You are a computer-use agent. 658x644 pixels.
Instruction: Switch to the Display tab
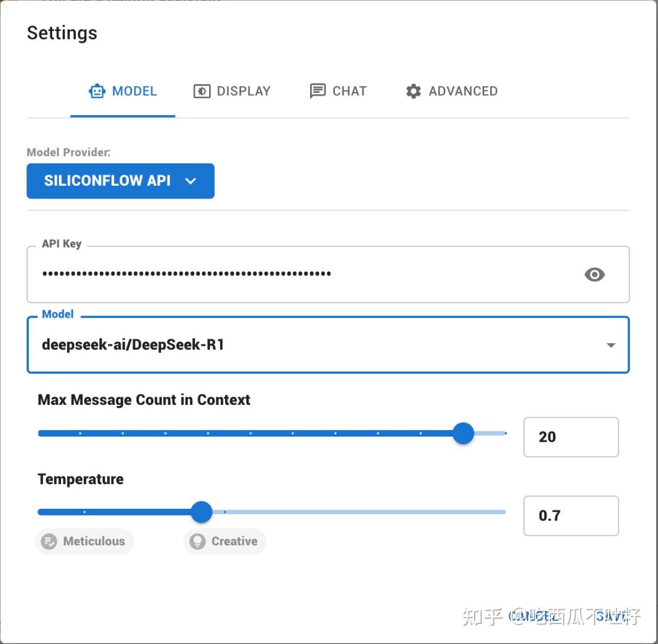click(232, 91)
